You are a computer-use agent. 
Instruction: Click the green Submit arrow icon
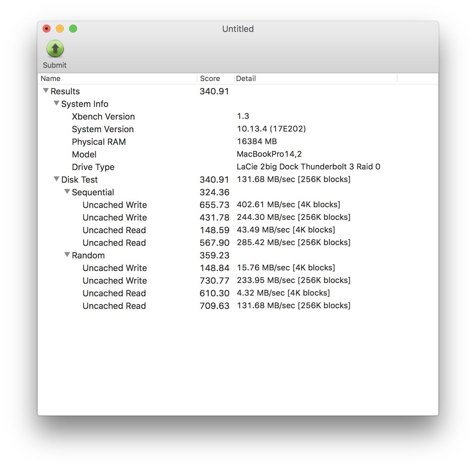point(55,49)
